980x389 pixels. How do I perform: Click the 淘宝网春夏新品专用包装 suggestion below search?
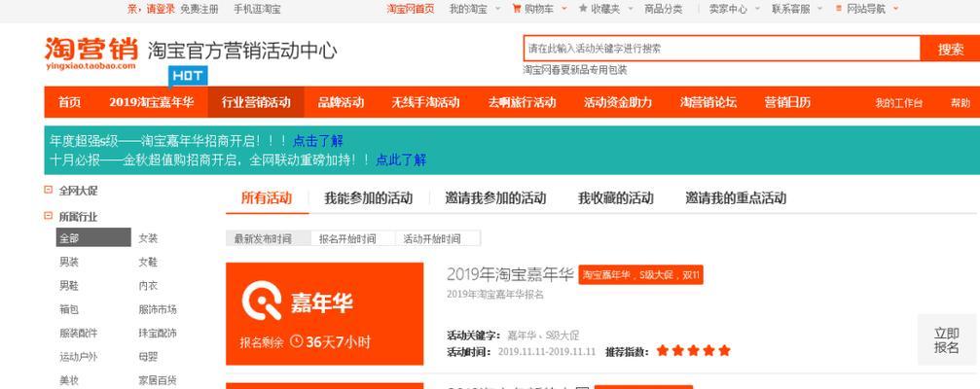tap(575, 70)
